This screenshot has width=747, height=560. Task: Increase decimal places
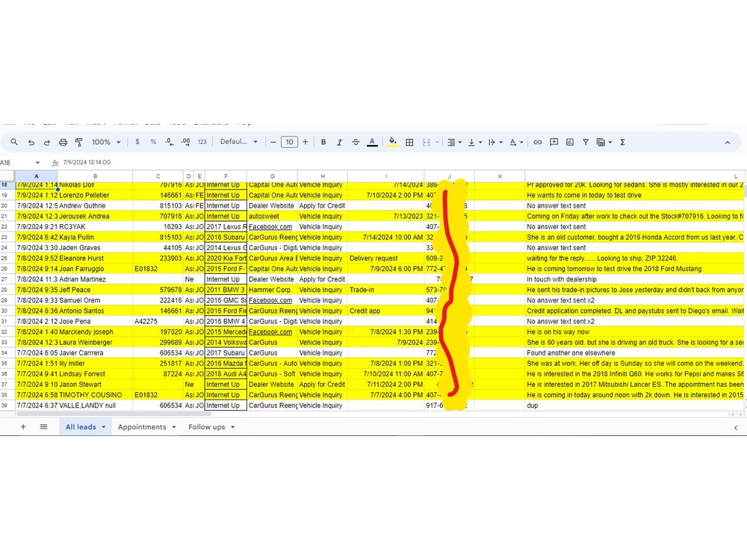[x=186, y=142]
